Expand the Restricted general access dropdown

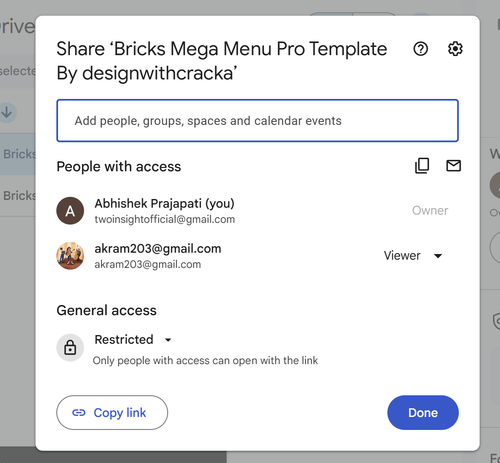(x=133, y=340)
